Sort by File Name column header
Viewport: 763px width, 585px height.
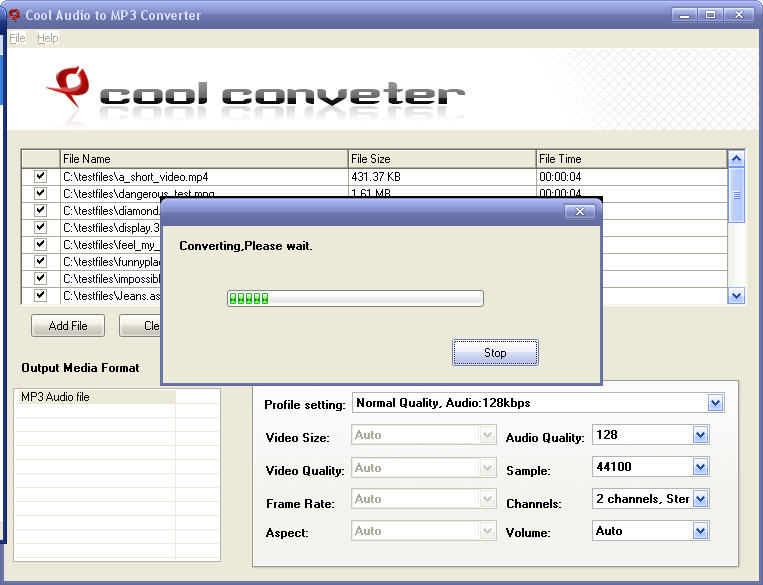click(204, 159)
